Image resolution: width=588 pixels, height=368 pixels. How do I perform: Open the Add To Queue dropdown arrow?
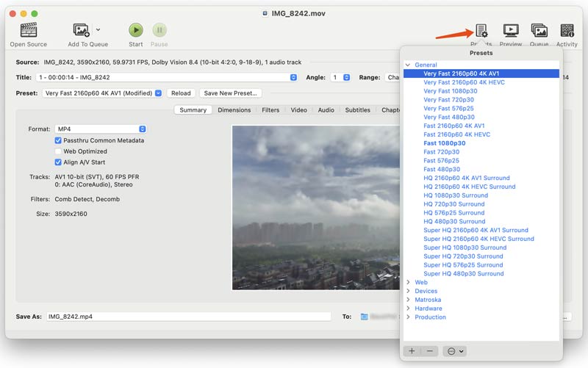[x=98, y=29]
